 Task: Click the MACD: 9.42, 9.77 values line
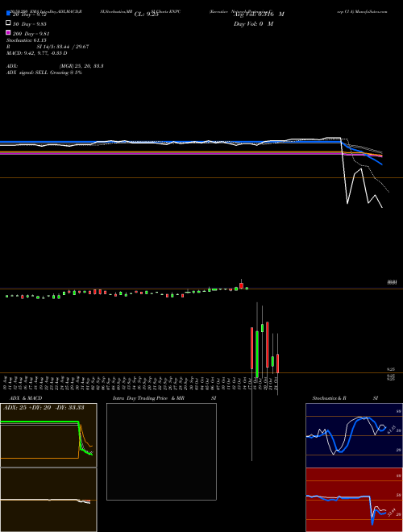coord(36,53)
